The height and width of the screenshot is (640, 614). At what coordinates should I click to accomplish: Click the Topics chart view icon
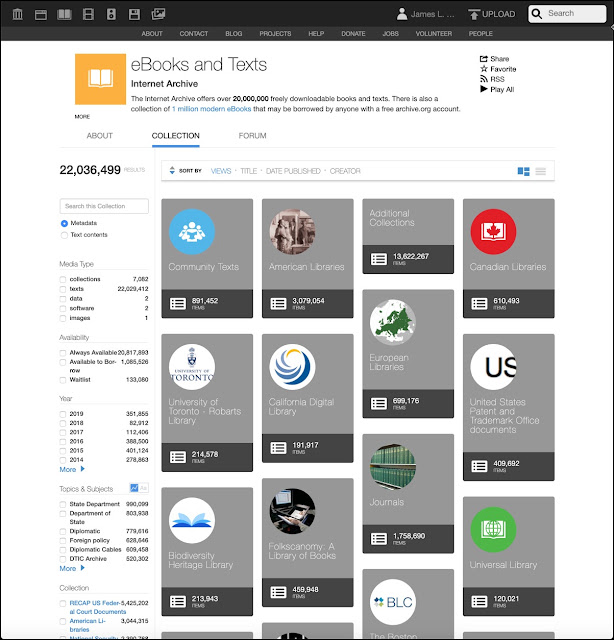(x=134, y=488)
